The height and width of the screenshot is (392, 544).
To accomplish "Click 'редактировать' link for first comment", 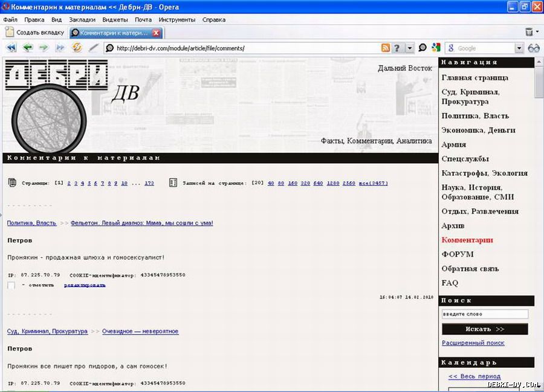I will pyautogui.click(x=85, y=285).
